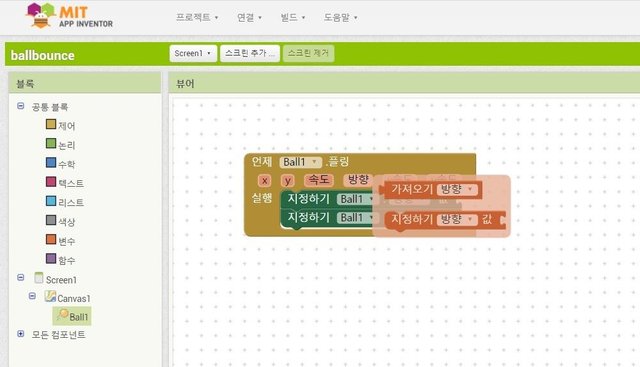Screen dimensions: 640x367
Task: Click the ballbounce project title
Action: [42, 56]
